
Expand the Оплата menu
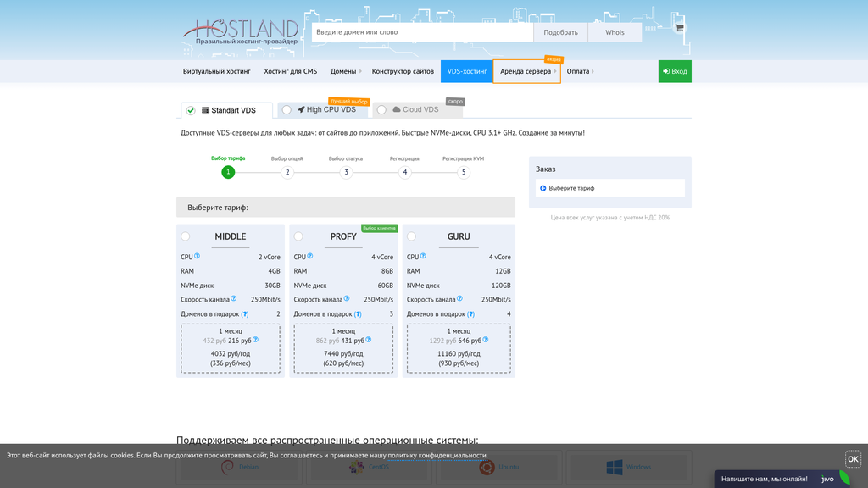coord(579,71)
